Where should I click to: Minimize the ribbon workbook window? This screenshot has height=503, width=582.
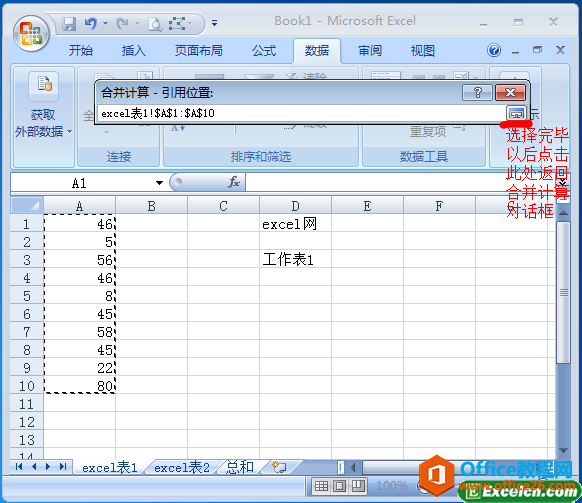point(516,53)
